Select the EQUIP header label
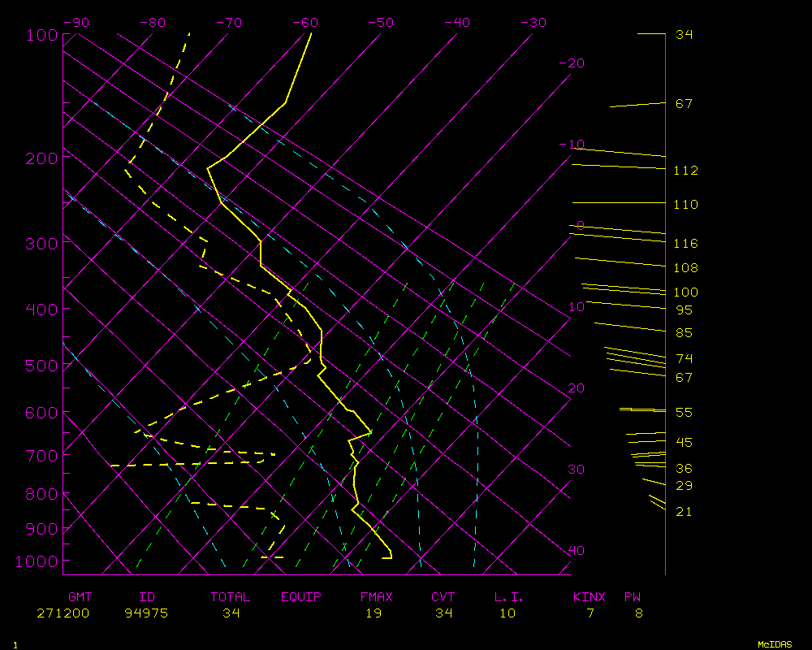Image resolution: width=812 pixels, height=650 pixels. pos(300,597)
